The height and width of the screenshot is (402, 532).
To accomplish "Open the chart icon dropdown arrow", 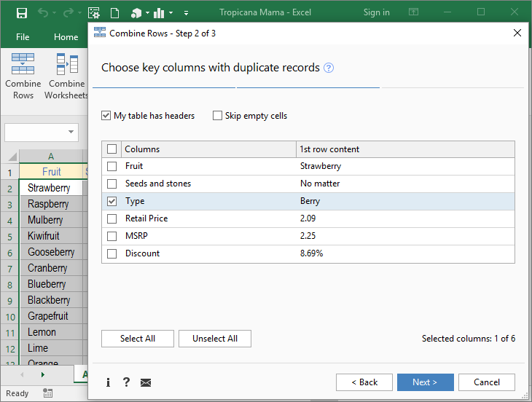I will (171, 13).
